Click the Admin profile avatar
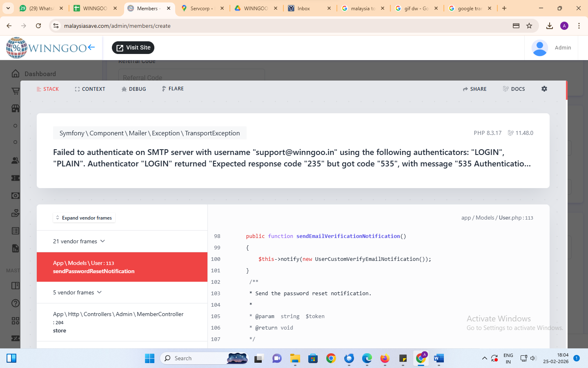This screenshot has width=588, height=368. coord(539,48)
